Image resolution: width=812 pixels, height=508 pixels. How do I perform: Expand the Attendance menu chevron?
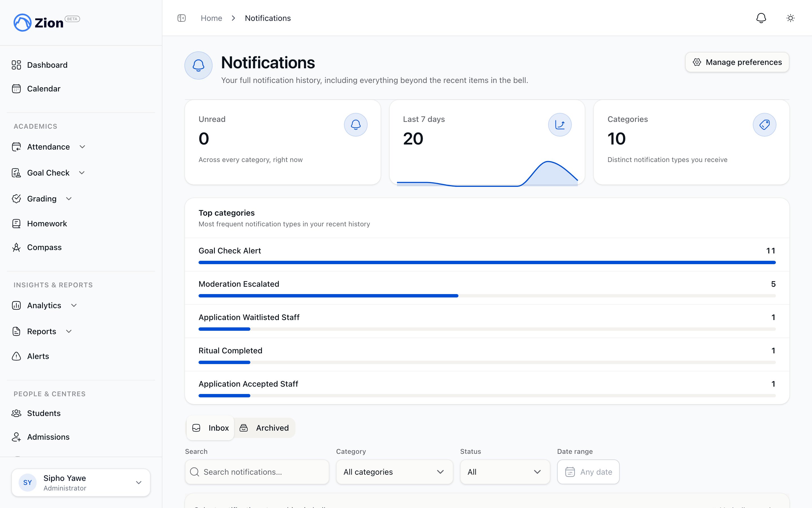pos(82,147)
